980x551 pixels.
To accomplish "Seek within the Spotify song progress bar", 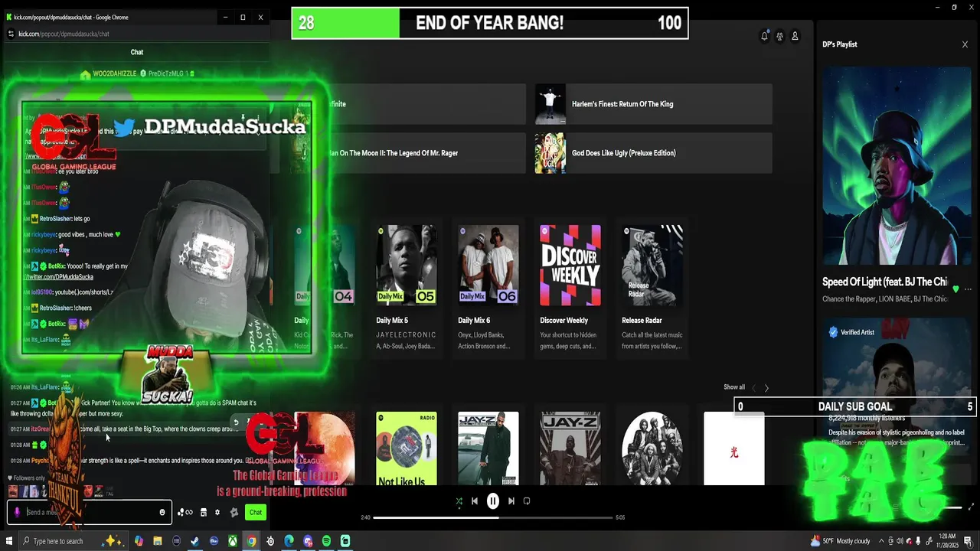I will (493, 517).
